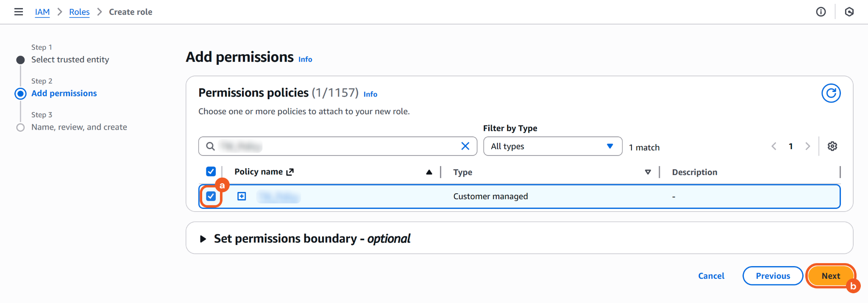Click the info circle icon in header
Viewport: 868px width, 303px height.
[x=821, y=12]
